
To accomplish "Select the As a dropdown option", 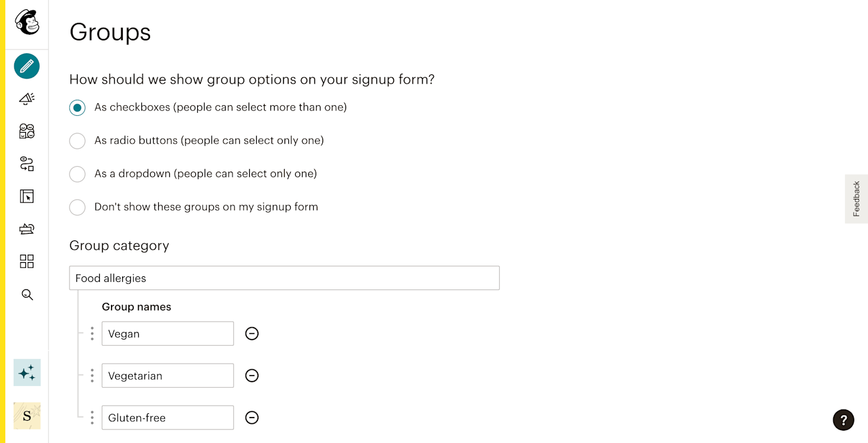I will [77, 174].
